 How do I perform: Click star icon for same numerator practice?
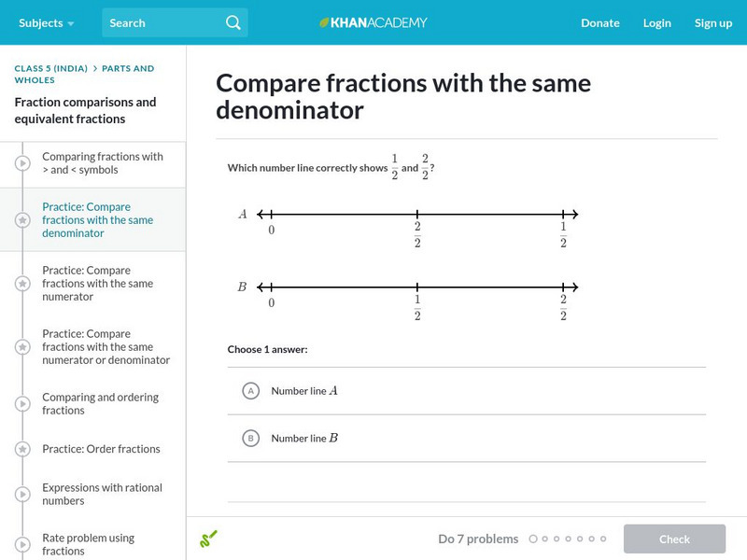[22, 284]
